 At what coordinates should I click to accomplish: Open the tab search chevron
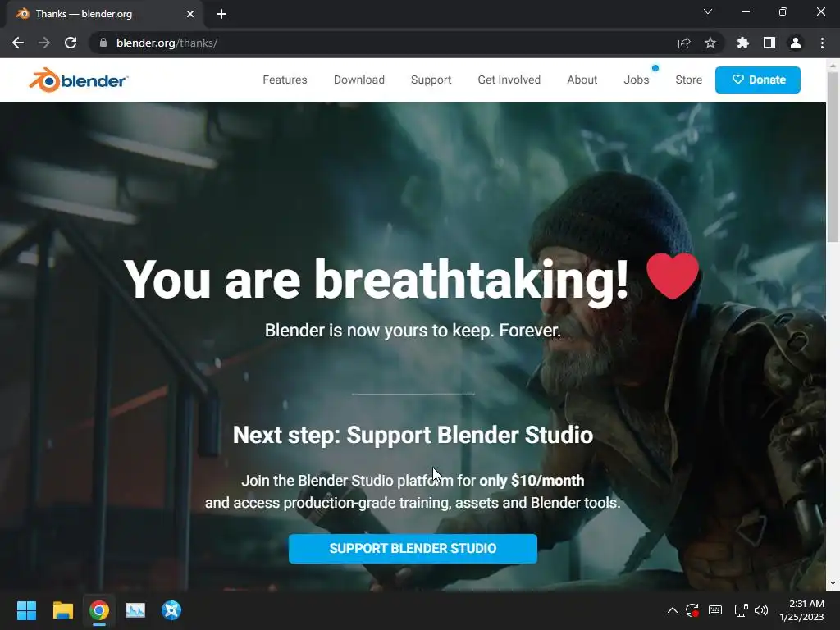pos(708,11)
